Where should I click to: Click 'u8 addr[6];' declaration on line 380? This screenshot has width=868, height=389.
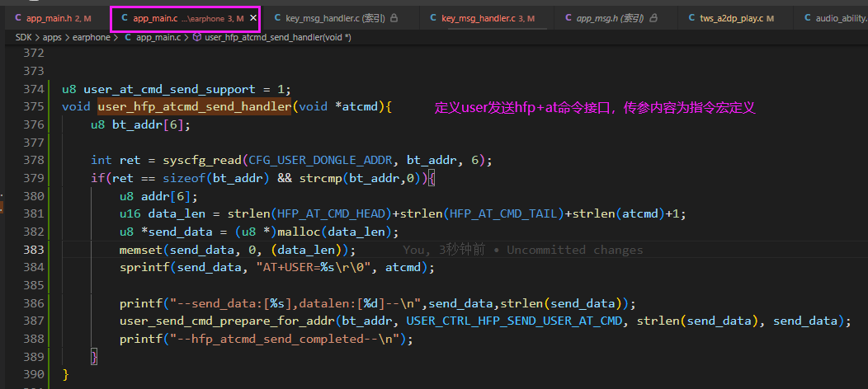[x=158, y=196]
